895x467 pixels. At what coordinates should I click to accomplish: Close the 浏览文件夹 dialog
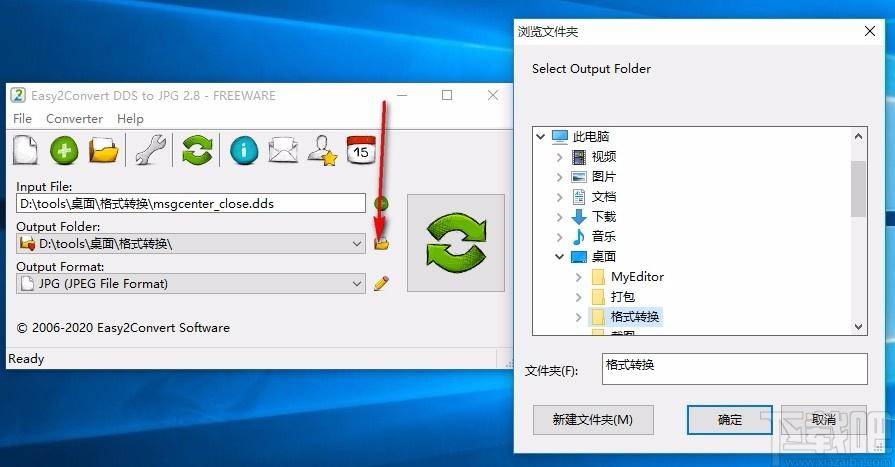pyautogui.click(x=870, y=31)
